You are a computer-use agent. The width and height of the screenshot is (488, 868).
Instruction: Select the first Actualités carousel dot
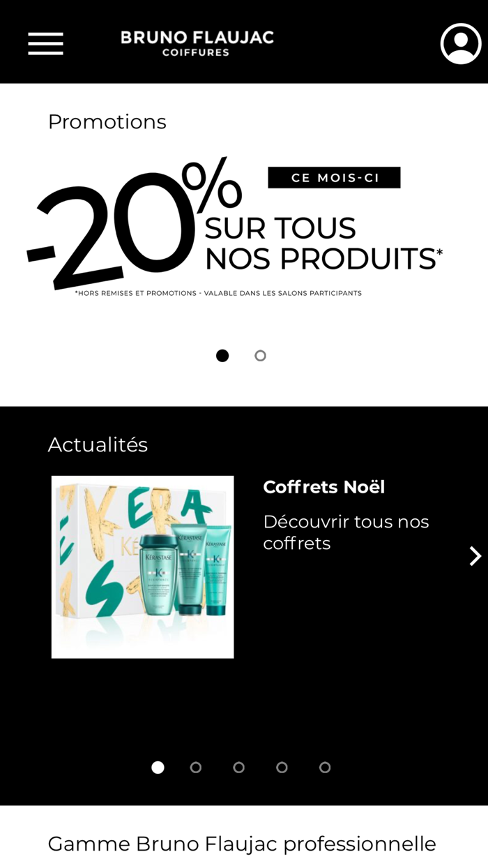158,768
